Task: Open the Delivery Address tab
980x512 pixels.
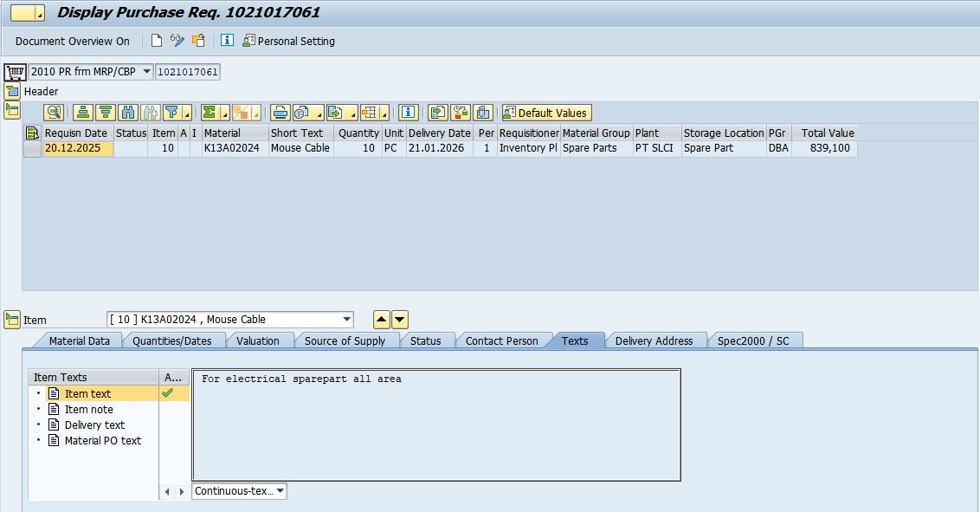Action: 654,340
